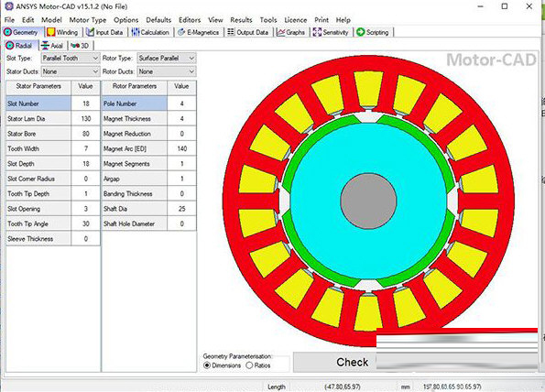Select the Dimensions radio button
The width and height of the screenshot is (545, 392).
(207, 365)
